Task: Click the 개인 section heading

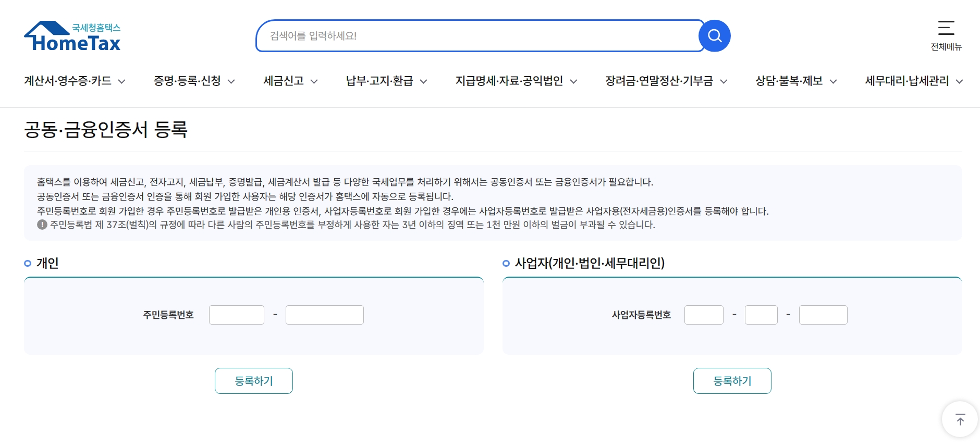Action: tap(47, 263)
